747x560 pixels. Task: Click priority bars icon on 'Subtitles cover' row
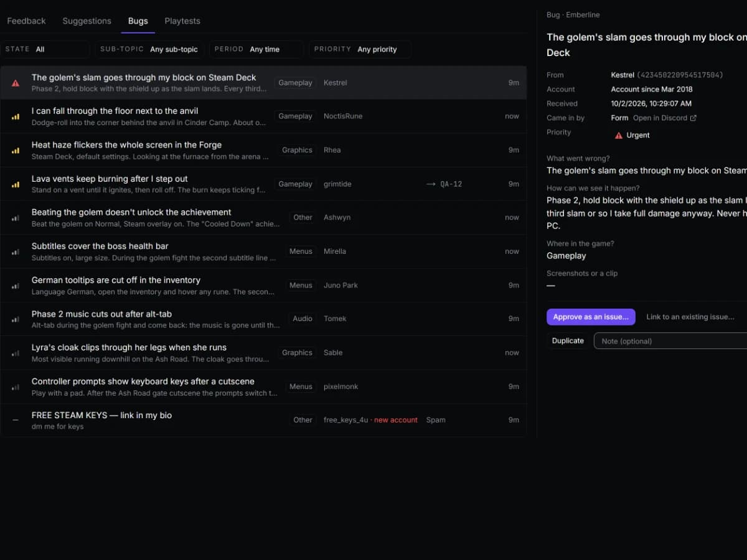coord(16,251)
